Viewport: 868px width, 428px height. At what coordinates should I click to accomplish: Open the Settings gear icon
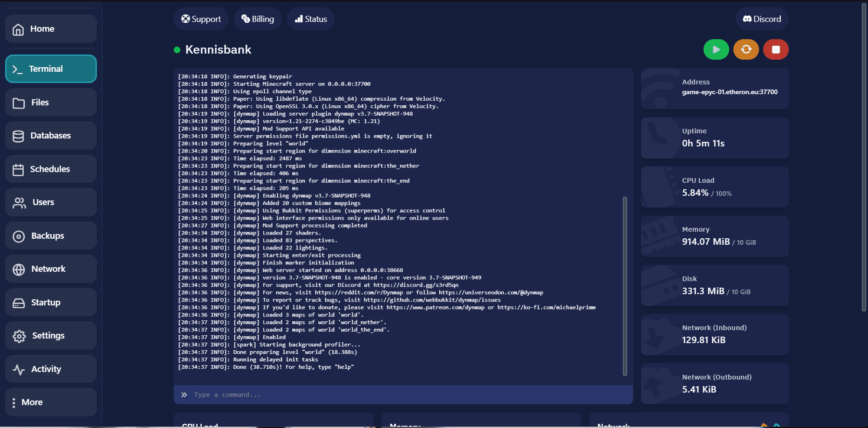coord(19,336)
